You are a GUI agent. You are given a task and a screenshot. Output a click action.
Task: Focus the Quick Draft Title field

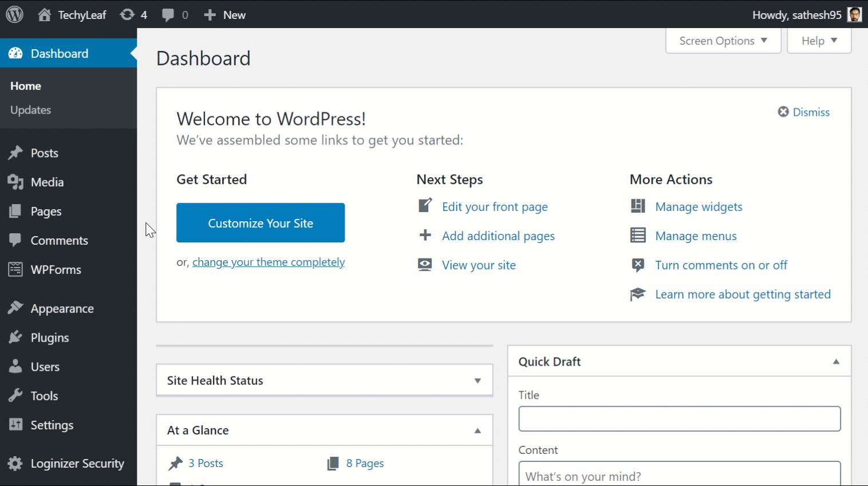(680, 419)
